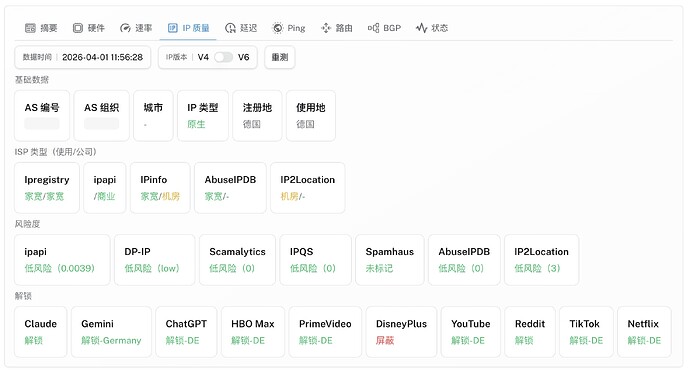The width and height of the screenshot is (690, 371).
Task: Click the 风险度 section heading
Action: [27, 224]
